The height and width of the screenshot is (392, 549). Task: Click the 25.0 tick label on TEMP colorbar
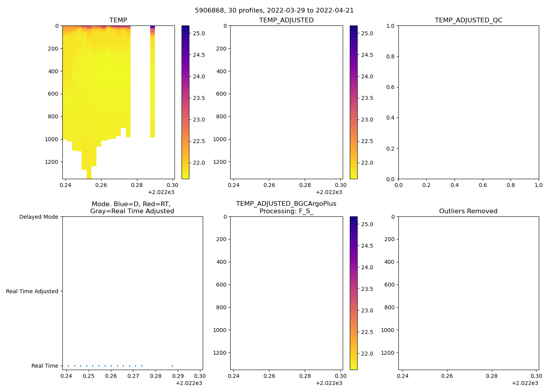coord(199,33)
